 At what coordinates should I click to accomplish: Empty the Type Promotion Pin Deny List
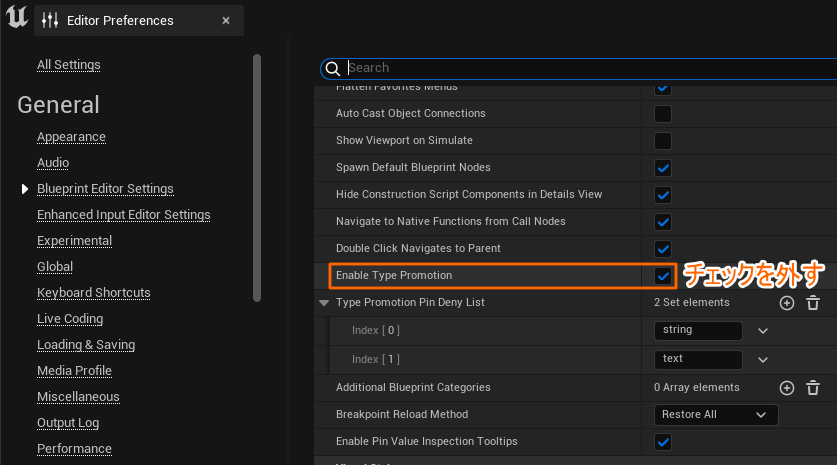point(813,303)
